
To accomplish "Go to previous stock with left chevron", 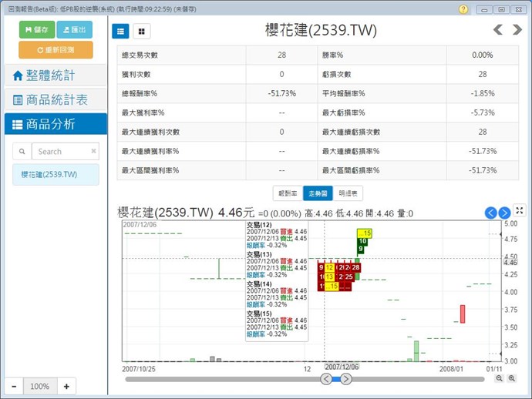I will [498, 30].
